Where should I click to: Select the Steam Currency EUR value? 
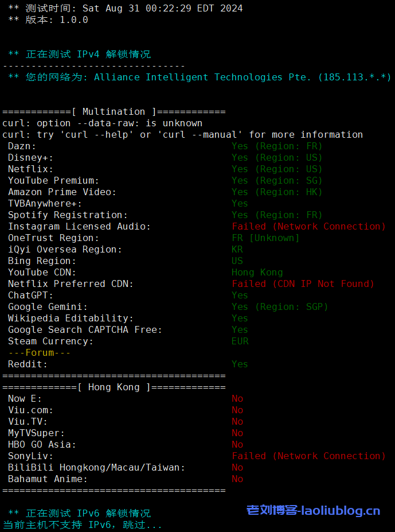pos(240,341)
